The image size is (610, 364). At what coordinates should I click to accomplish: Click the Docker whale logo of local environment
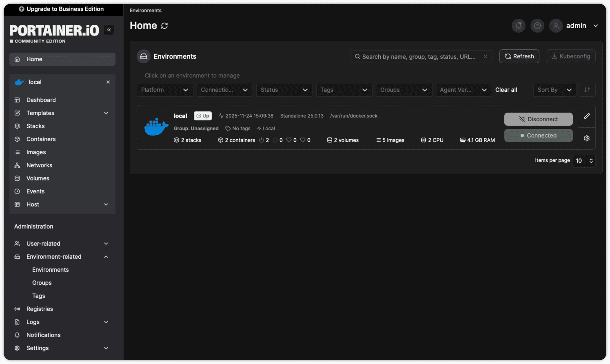point(156,127)
